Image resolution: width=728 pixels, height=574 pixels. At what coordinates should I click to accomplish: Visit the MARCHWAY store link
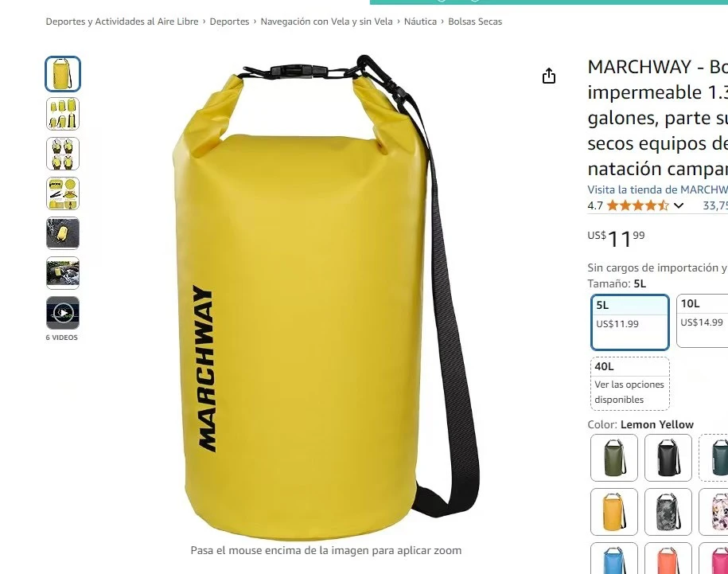pyautogui.click(x=657, y=189)
